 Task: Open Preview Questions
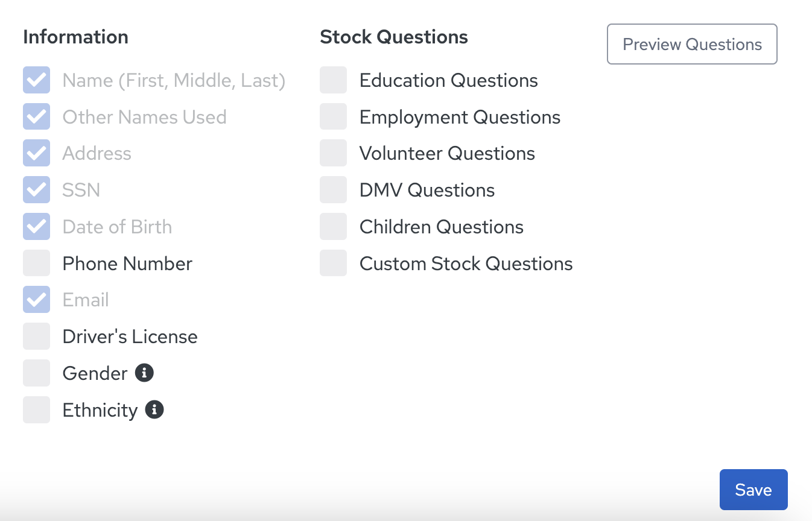(x=692, y=44)
